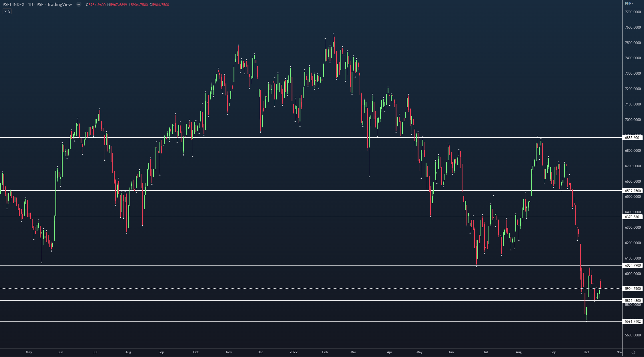This screenshot has width=644, height=357.
Task: Click the 1D interval in chart title
Action: 30,5
